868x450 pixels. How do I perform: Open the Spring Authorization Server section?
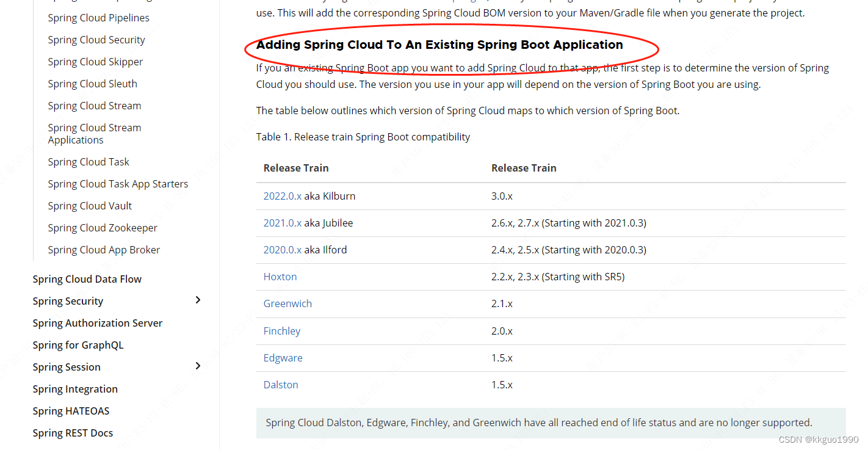pos(97,322)
